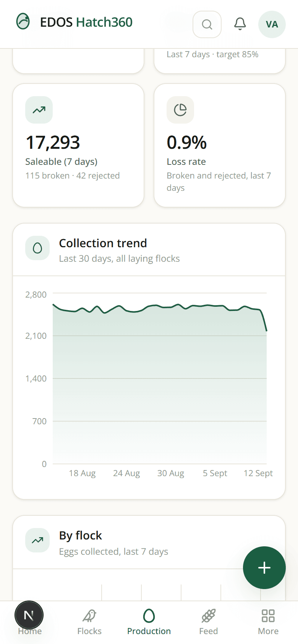Click the egg icon beside Collection trend
The width and height of the screenshot is (298, 644).
pos(37,248)
